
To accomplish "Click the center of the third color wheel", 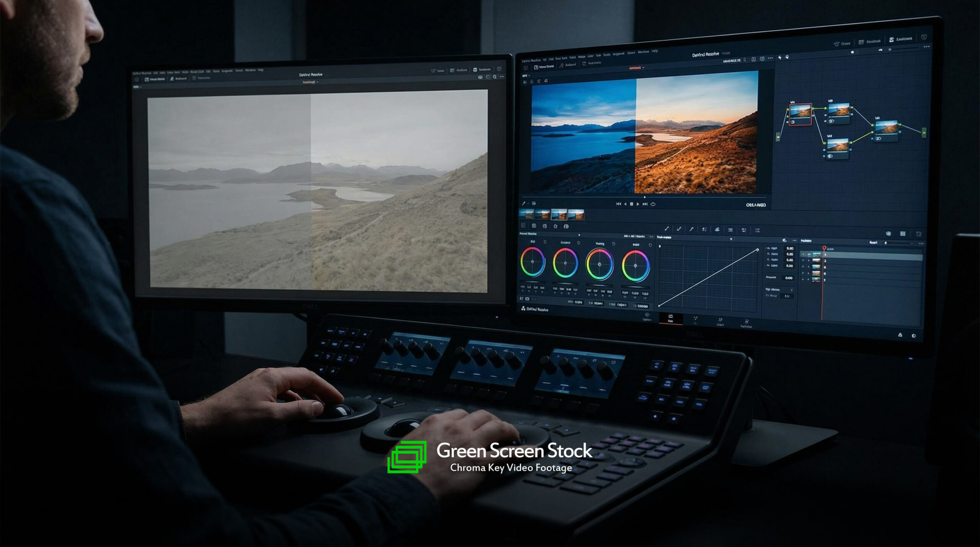I will (x=599, y=264).
